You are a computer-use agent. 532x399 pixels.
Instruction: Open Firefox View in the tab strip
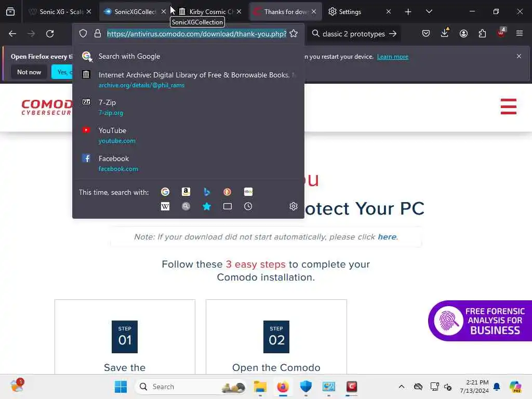pyautogui.click(x=10, y=12)
